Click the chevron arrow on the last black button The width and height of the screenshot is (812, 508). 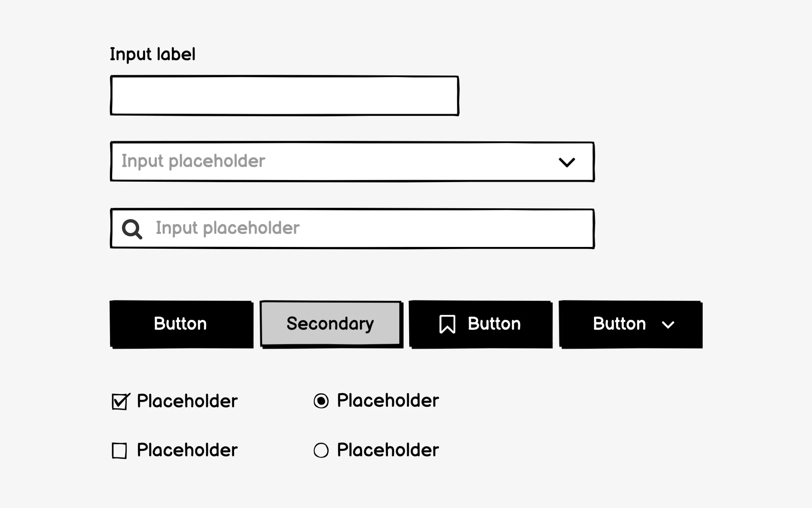[x=668, y=325]
